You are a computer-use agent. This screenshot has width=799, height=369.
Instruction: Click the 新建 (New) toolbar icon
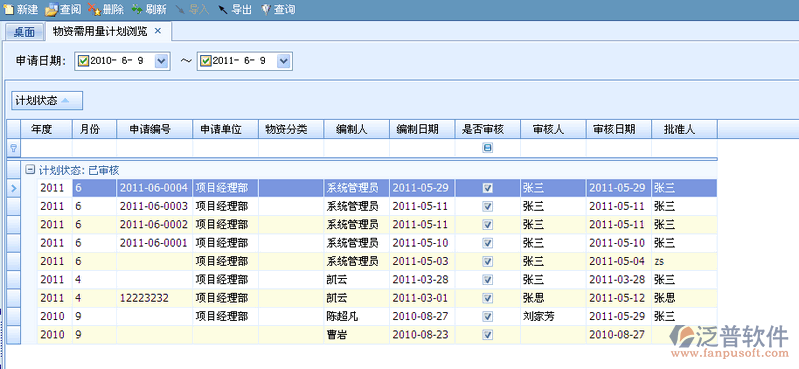[9, 9]
